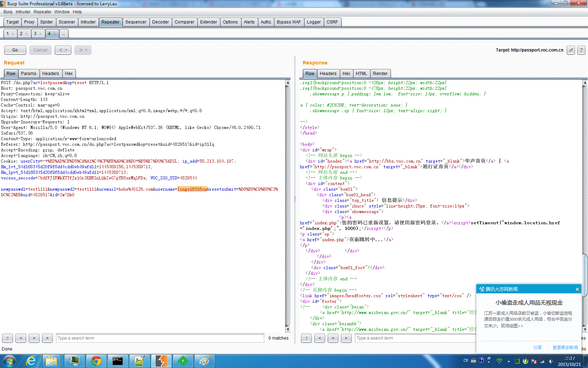Click the "+" search options button under response
The height and width of the screenshot is (368, 588).
point(333,338)
